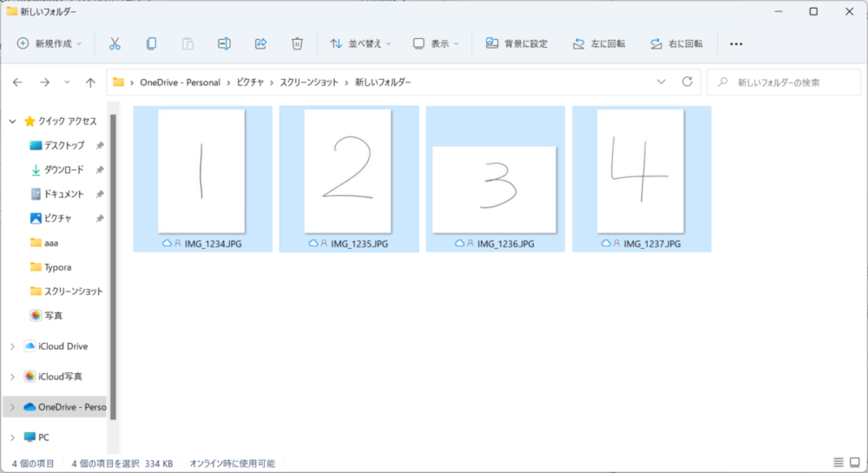Navigate back with the left arrow
The width and height of the screenshot is (868, 473).
[17, 82]
